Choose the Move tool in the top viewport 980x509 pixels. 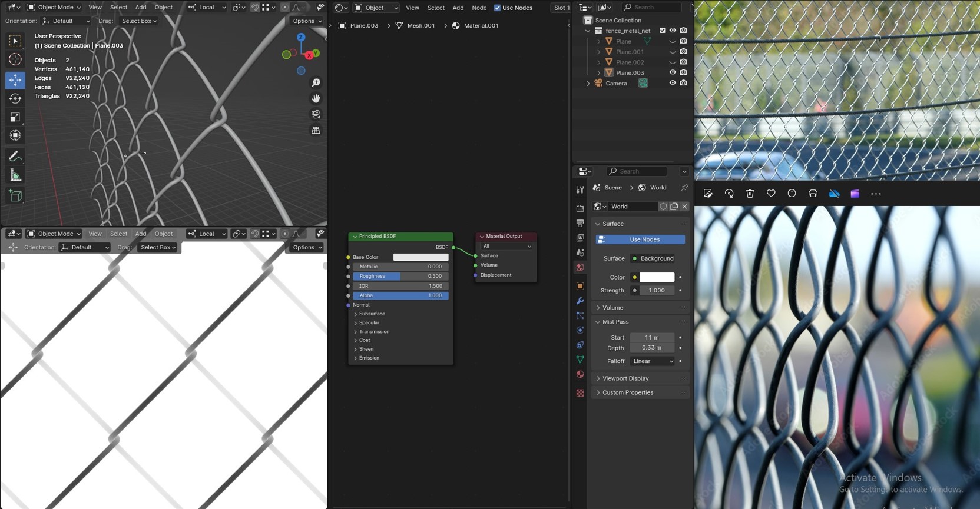[15, 80]
